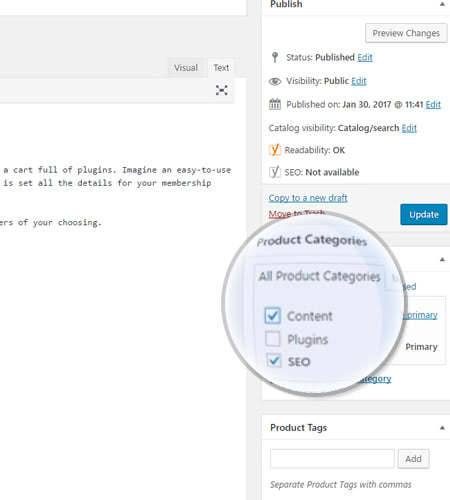Click the 'Separate Product Tags with commas' hint
Screen dimensions: 450x500
coord(341,485)
